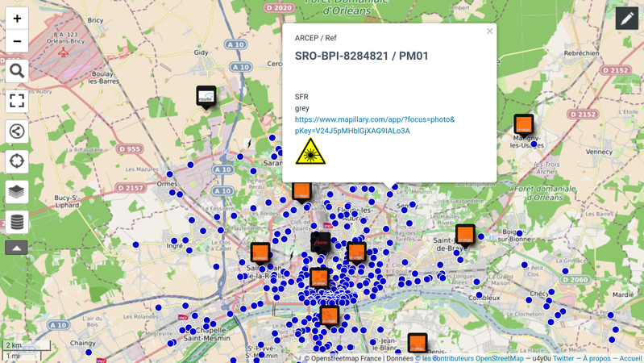The image size is (644, 363).
Task: Zoom in on the map
Action: pos(17,19)
